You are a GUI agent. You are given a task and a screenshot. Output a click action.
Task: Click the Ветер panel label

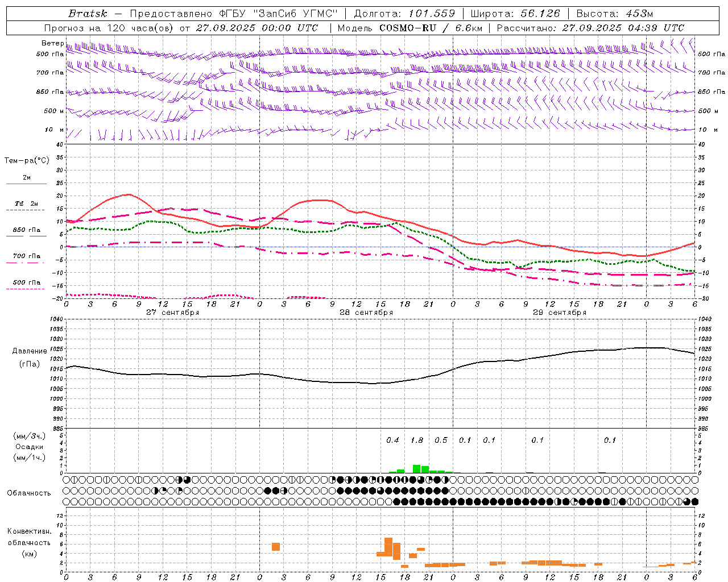[x=52, y=43]
